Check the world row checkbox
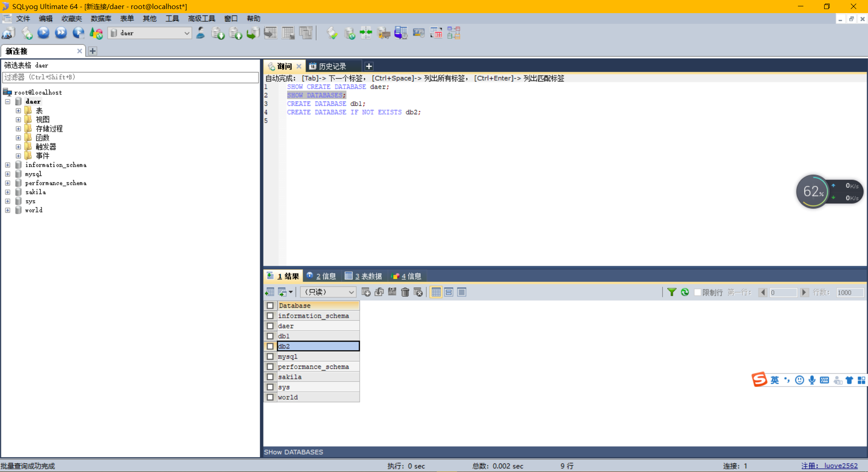Screen dimensions: 868x472 (270, 397)
